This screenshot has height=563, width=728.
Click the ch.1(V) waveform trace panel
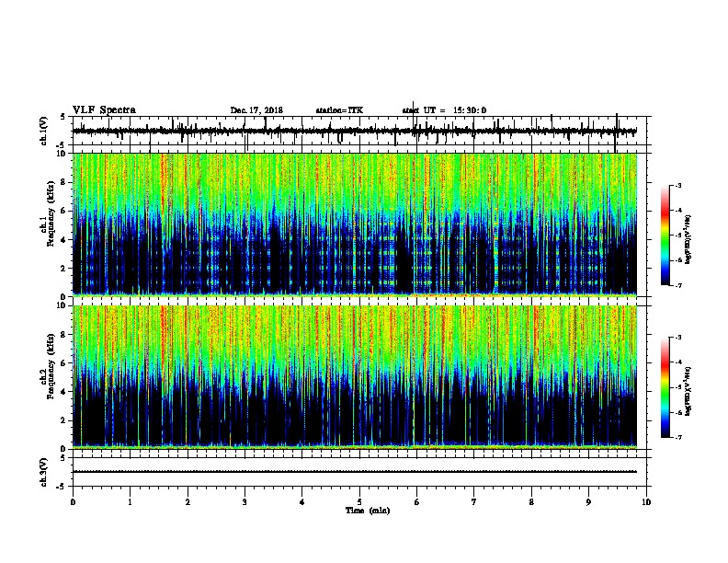click(359, 131)
